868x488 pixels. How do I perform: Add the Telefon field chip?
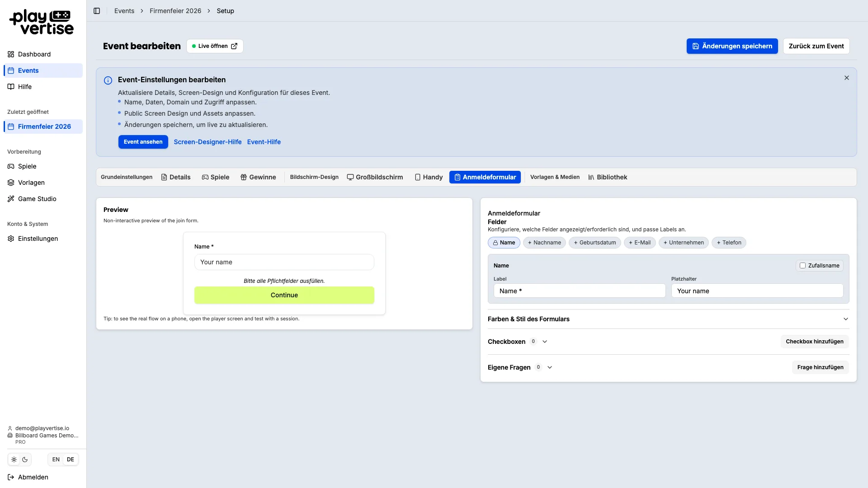click(x=729, y=243)
